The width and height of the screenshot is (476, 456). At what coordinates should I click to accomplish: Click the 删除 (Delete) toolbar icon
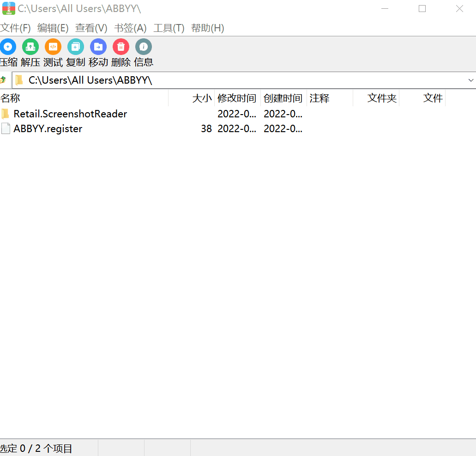click(x=121, y=47)
